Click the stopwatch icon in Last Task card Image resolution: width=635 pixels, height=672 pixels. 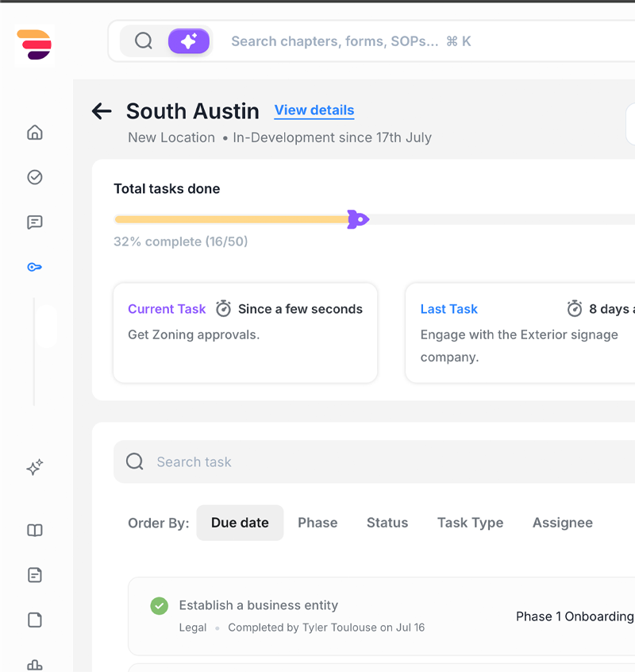575,308
